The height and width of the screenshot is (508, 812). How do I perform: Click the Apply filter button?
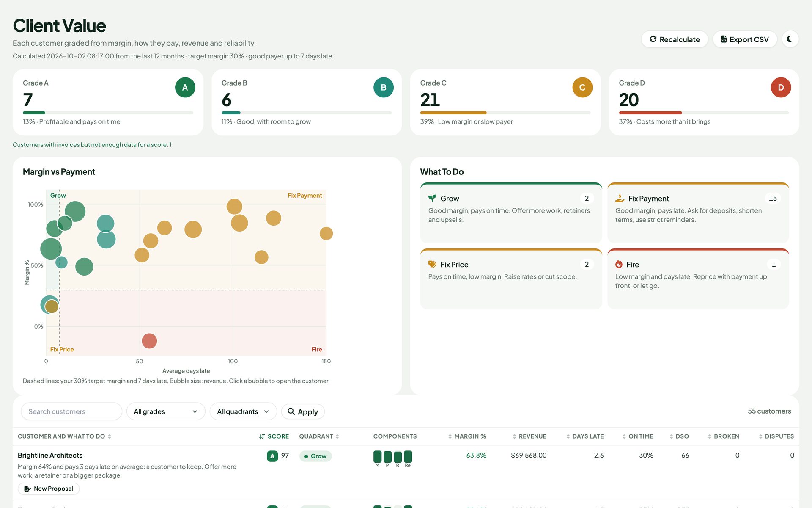pos(303,411)
